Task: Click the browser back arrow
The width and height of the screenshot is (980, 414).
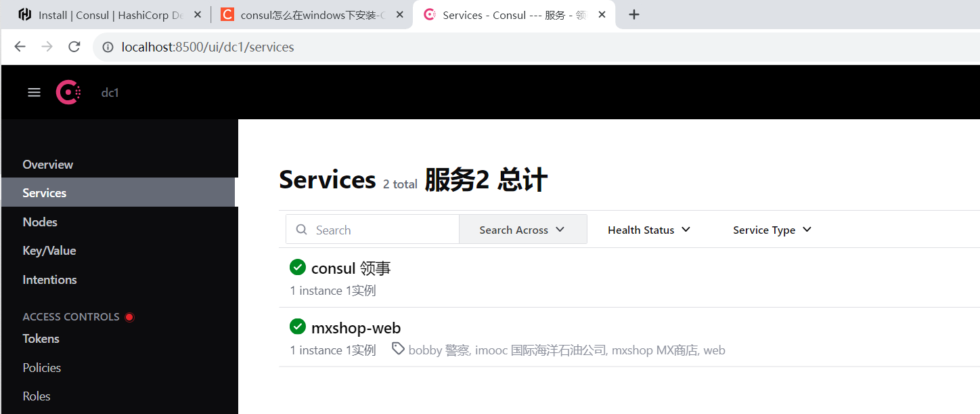Action: (x=20, y=47)
